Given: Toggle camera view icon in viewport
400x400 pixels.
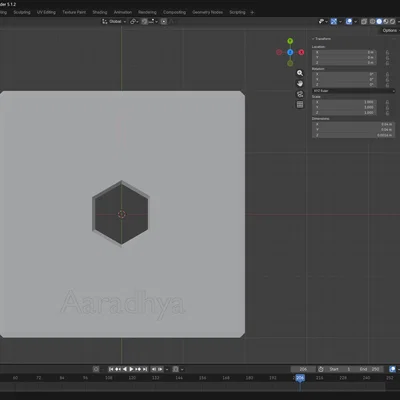Looking at the screenshot, I should [300, 94].
